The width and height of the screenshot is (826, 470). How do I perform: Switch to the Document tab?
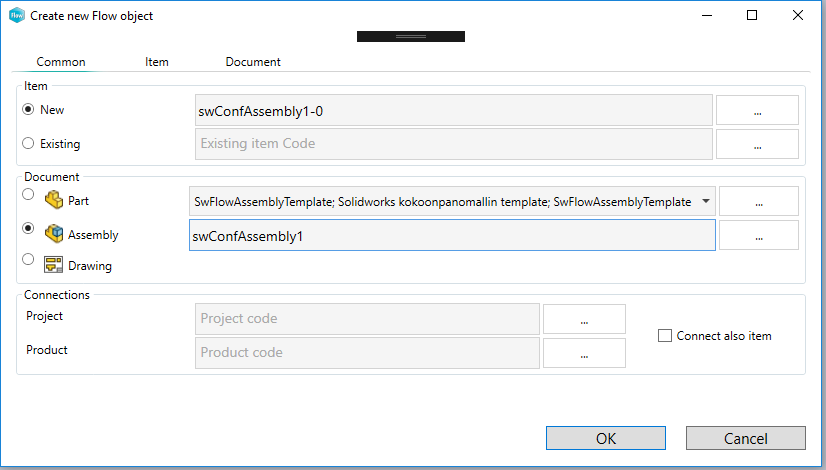(x=253, y=62)
